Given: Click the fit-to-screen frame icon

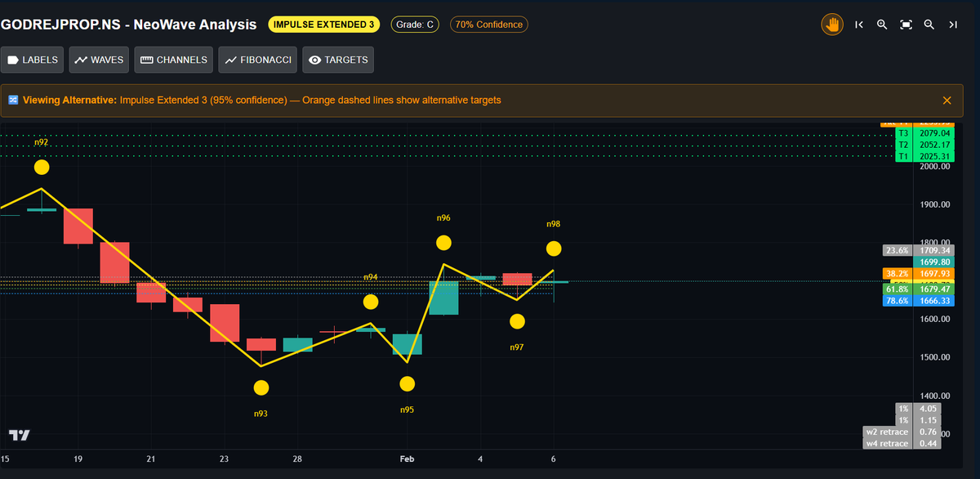Looking at the screenshot, I should [906, 25].
